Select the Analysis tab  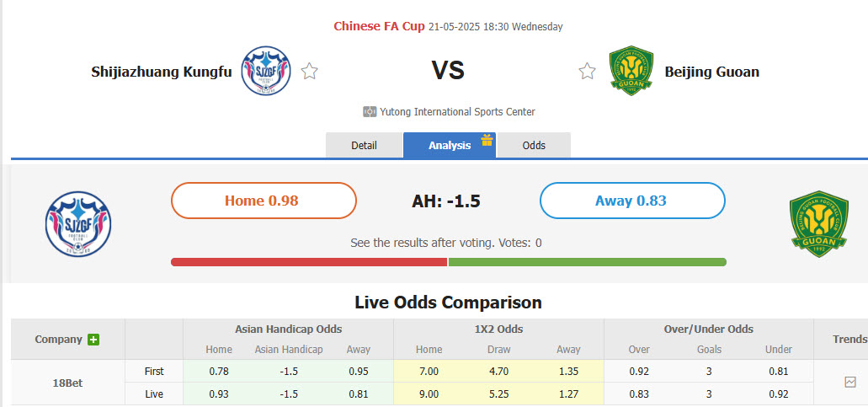(x=449, y=145)
